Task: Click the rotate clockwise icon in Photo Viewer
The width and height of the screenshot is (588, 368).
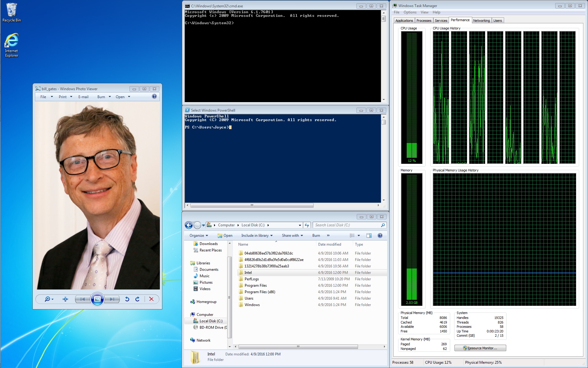Action: click(138, 299)
